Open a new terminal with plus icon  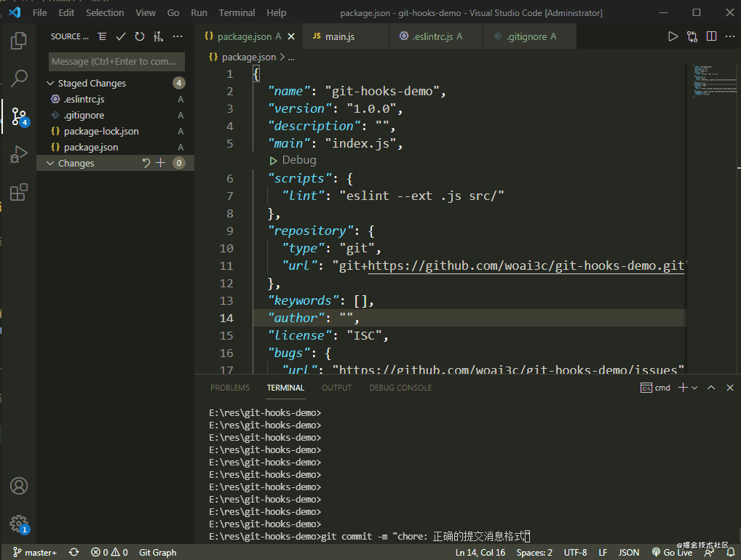681,387
